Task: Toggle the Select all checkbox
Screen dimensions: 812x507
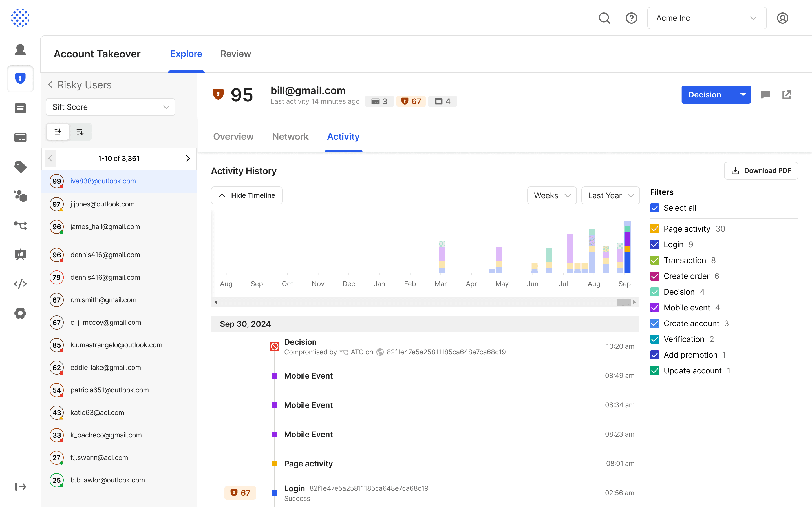Action: [x=654, y=208]
